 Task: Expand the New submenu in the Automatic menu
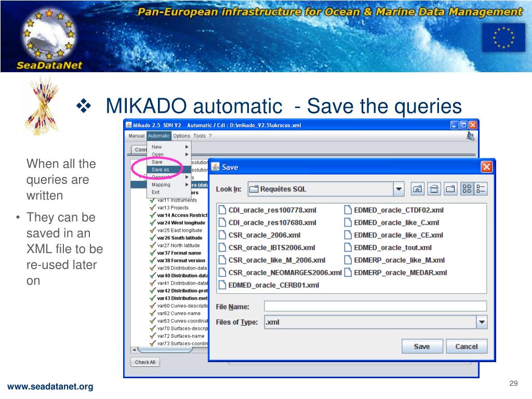187,147
